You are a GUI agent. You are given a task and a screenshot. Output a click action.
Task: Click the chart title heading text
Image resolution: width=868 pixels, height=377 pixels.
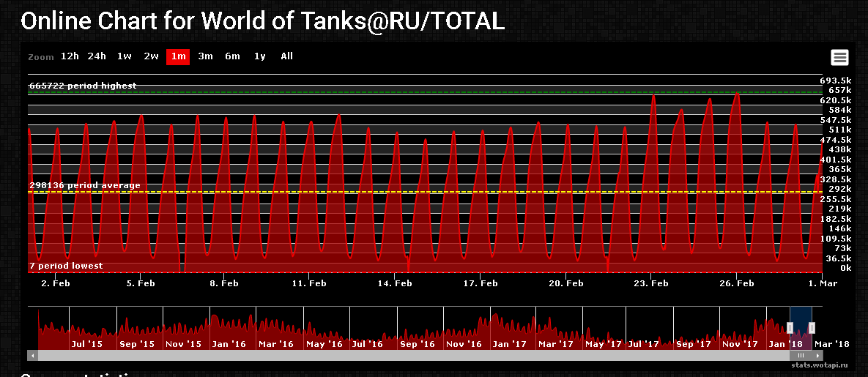click(262, 21)
